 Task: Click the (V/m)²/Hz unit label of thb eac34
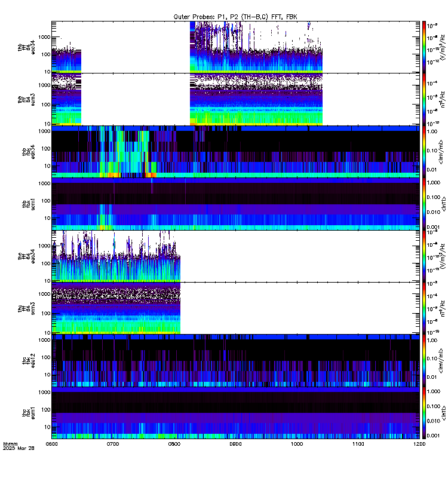443,49
